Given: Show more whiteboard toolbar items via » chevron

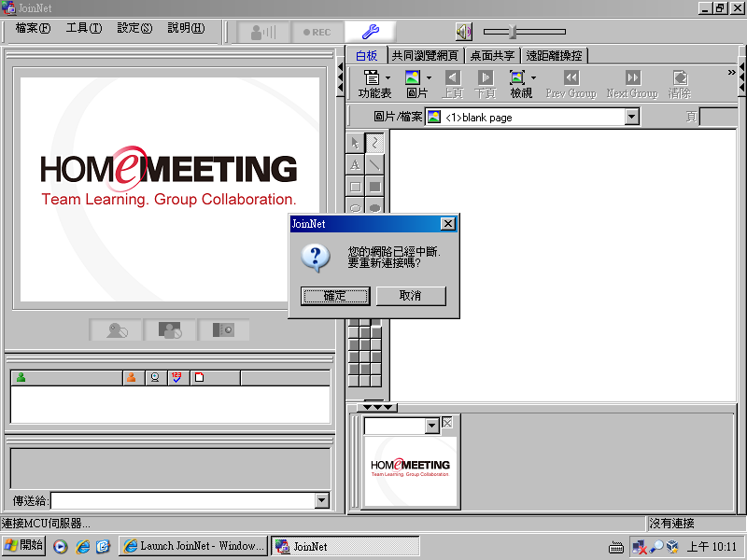Looking at the screenshot, I should (x=732, y=73).
